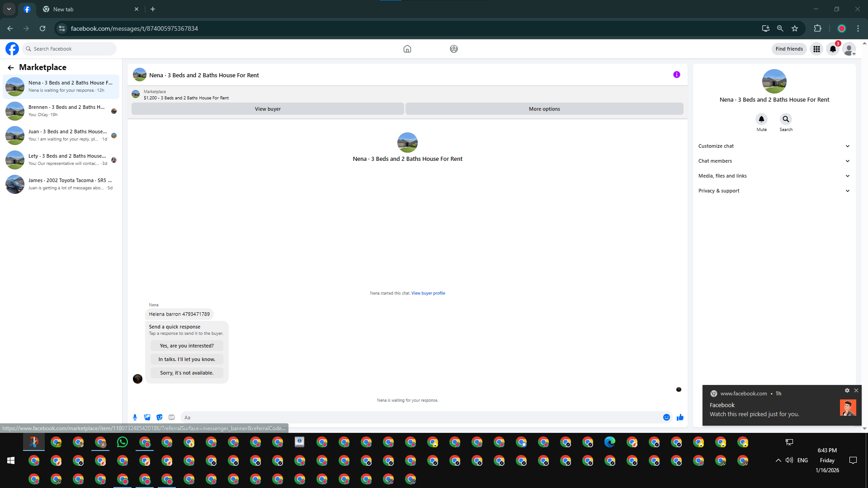Click the View buyer profile link
Image resolution: width=868 pixels, height=488 pixels.
(x=428, y=293)
